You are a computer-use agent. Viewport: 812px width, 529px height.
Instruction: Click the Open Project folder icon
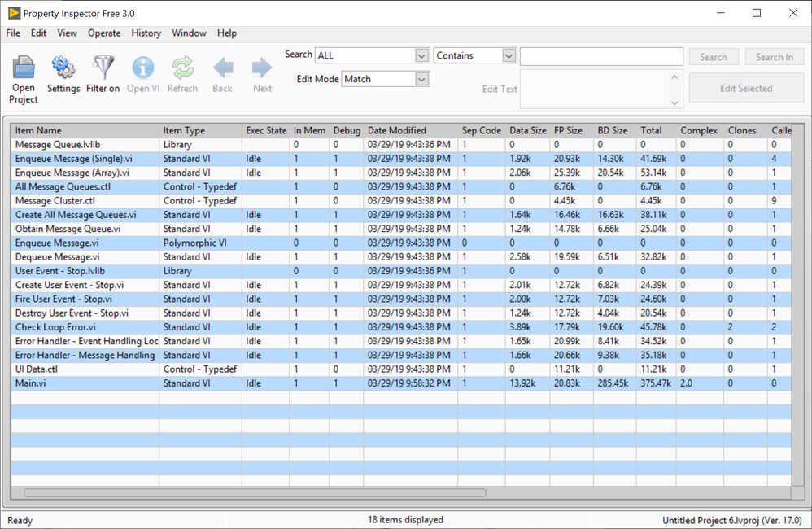click(24, 68)
